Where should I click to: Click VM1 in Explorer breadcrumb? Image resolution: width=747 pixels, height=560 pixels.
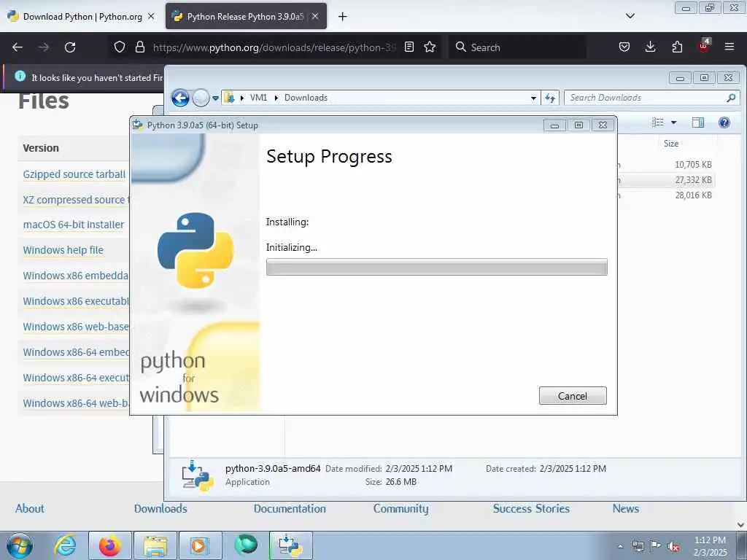(258, 98)
